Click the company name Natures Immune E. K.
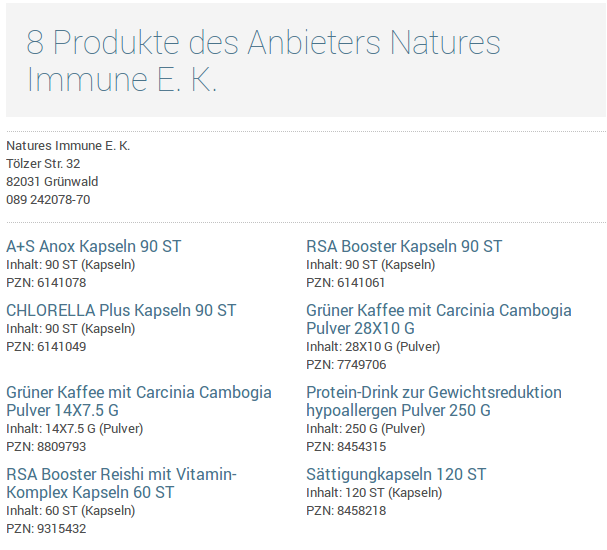Screen dimensions: 607x550 click(68, 146)
